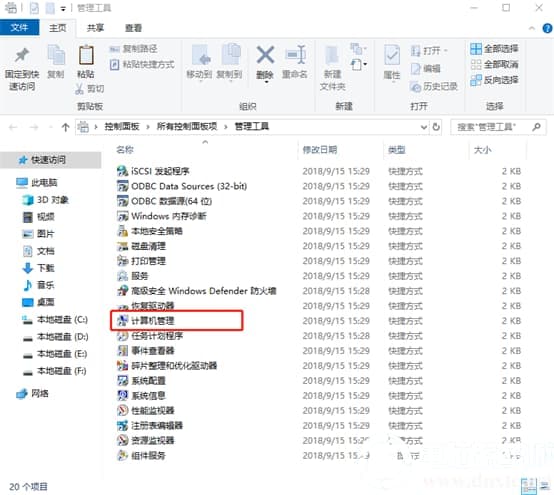The image size is (554, 495).
Task: Switch to the 共享 ribbon tab
Action: (95, 28)
